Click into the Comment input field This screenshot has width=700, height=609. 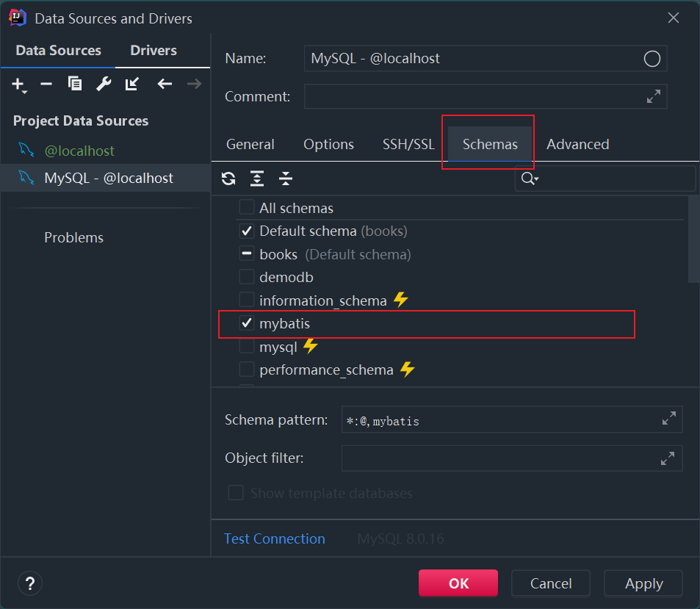click(x=486, y=96)
